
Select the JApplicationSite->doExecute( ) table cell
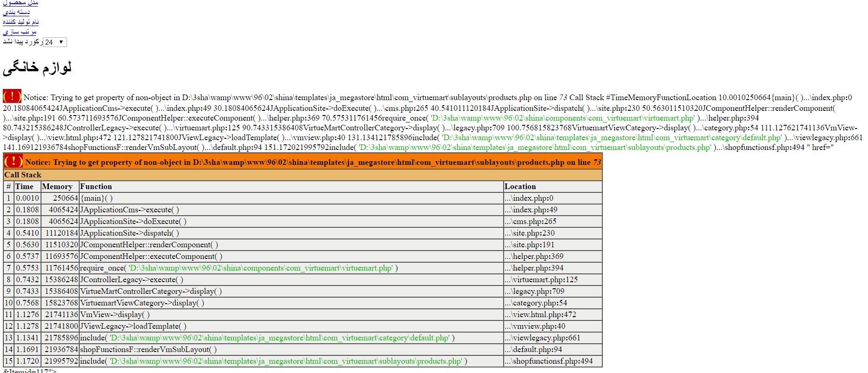pyautogui.click(x=291, y=221)
